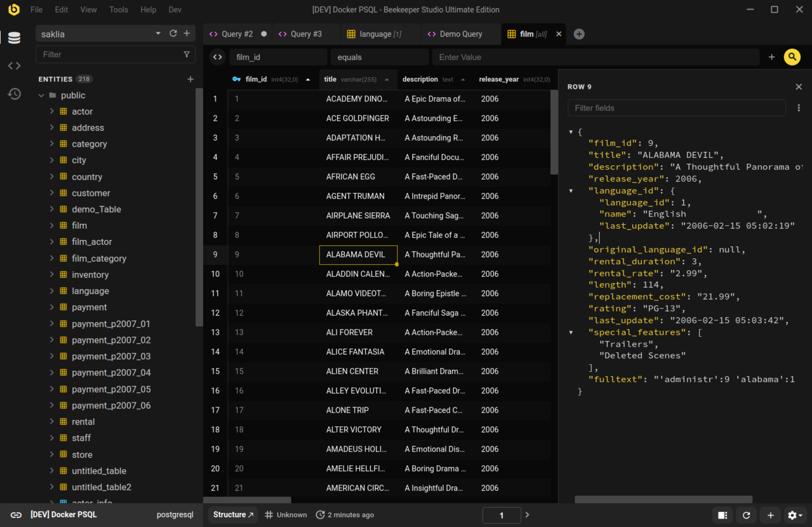Screen dimensions: 812x527
Task: Open the View menu
Action: click(88, 9)
